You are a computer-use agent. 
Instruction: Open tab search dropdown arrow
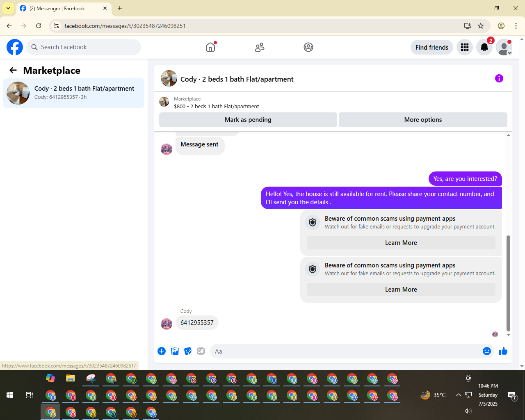[8, 8]
